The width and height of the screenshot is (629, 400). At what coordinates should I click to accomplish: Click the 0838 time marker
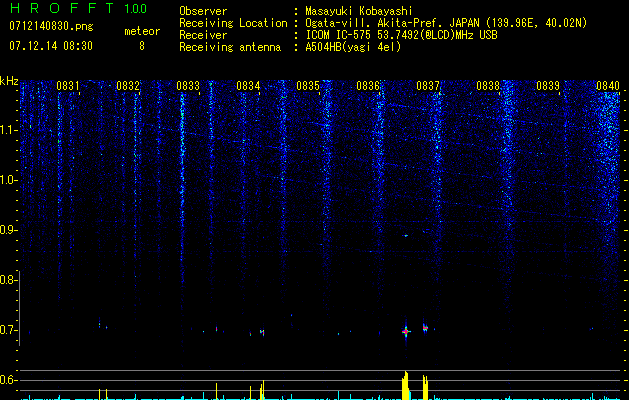point(488,86)
